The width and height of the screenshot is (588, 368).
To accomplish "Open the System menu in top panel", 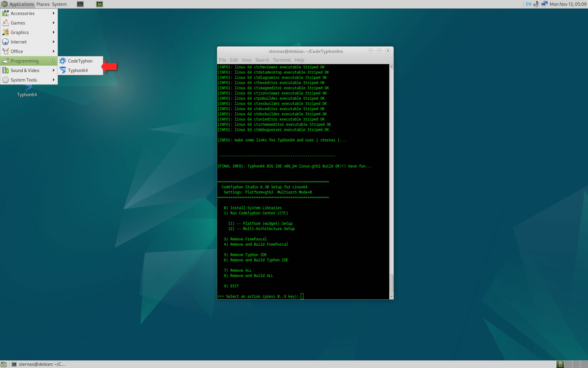I will click(59, 4).
